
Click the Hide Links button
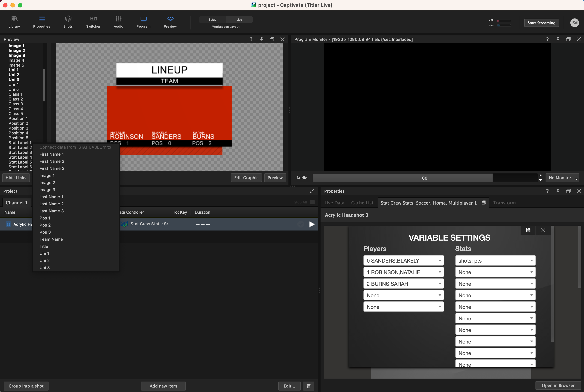point(16,178)
